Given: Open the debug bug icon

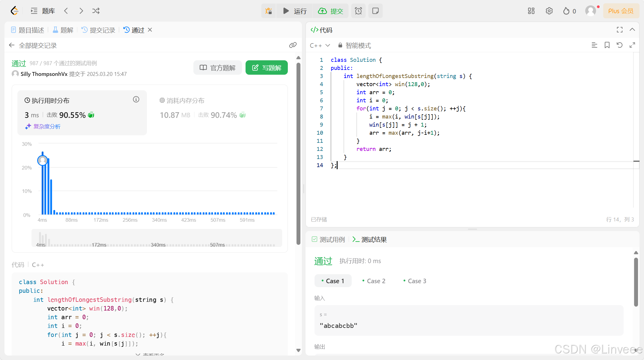Looking at the screenshot, I should coord(268,11).
